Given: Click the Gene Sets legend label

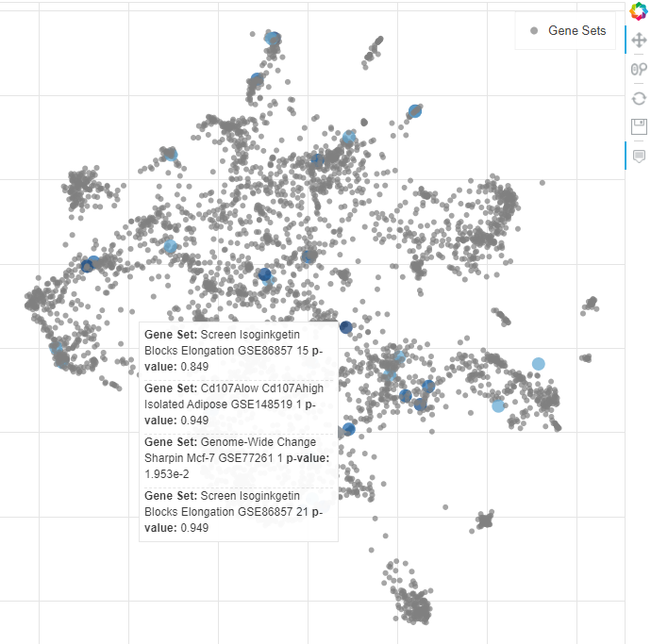Looking at the screenshot, I should tap(576, 31).
